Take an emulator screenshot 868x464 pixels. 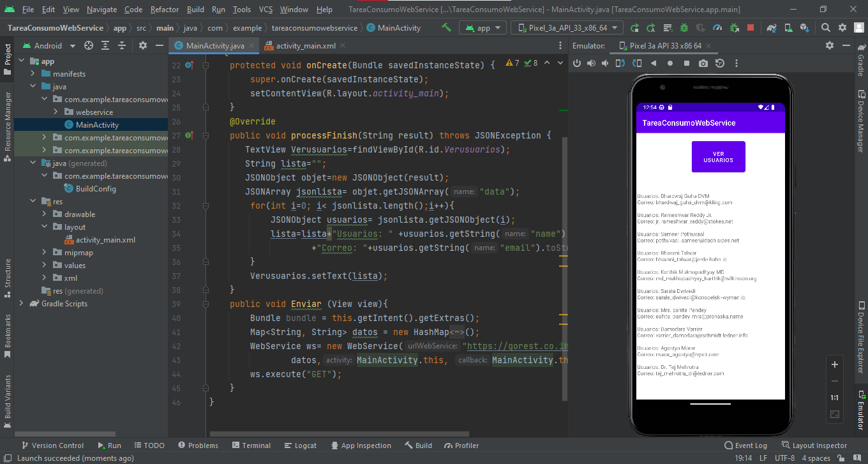tap(703, 63)
